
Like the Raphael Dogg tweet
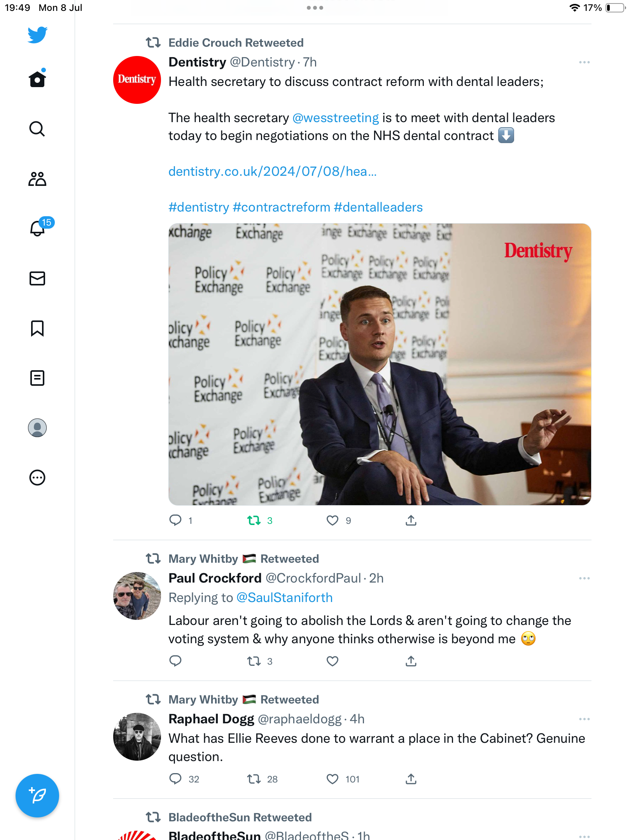pyautogui.click(x=332, y=779)
